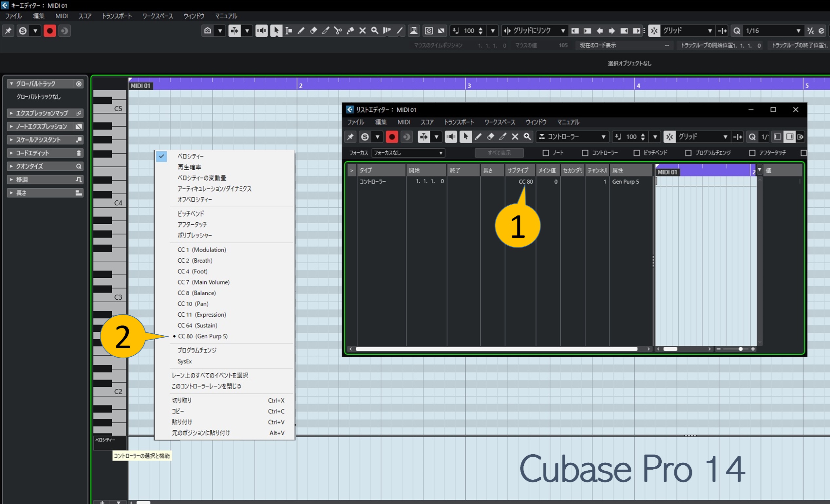
Task: Select the Draw pencil tool in Key Editor toolbar
Action: [x=301, y=31]
